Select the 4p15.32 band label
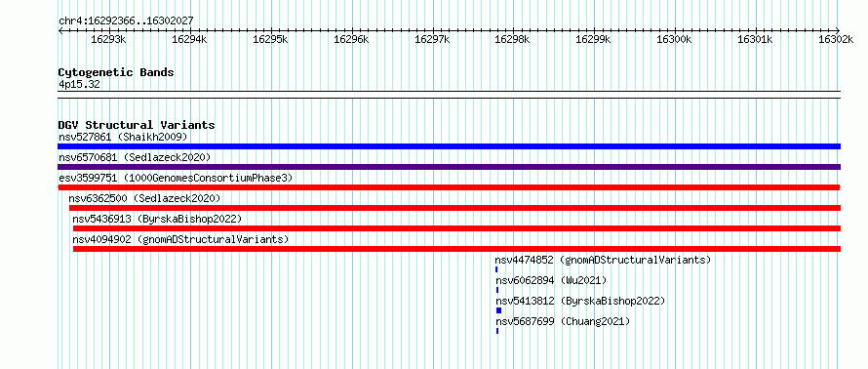This screenshot has width=868, height=369. tap(79, 85)
